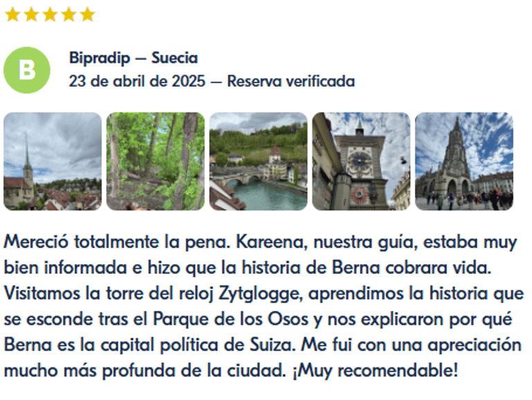Image resolution: width=532 pixels, height=400 pixels.
Task: Click the second yellow rating star
Action: (x=31, y=15)
